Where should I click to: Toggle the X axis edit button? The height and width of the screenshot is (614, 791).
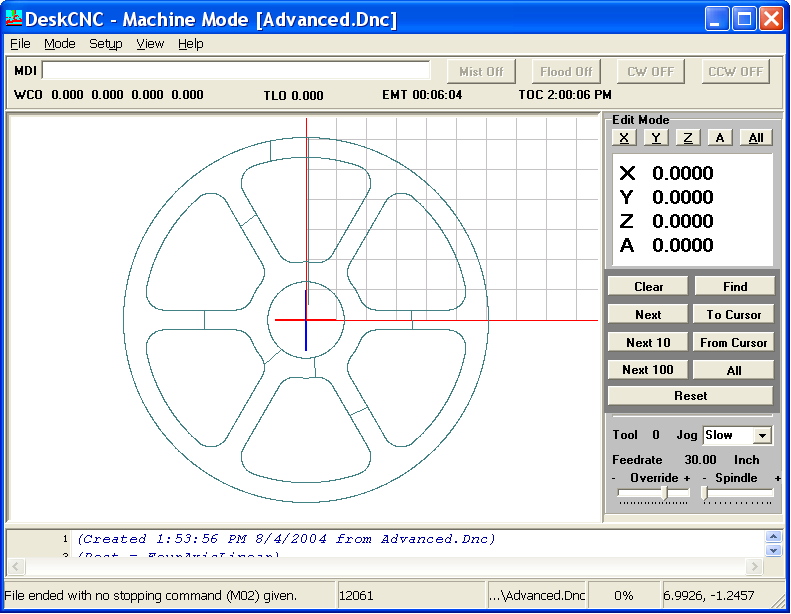coord(624,138)
